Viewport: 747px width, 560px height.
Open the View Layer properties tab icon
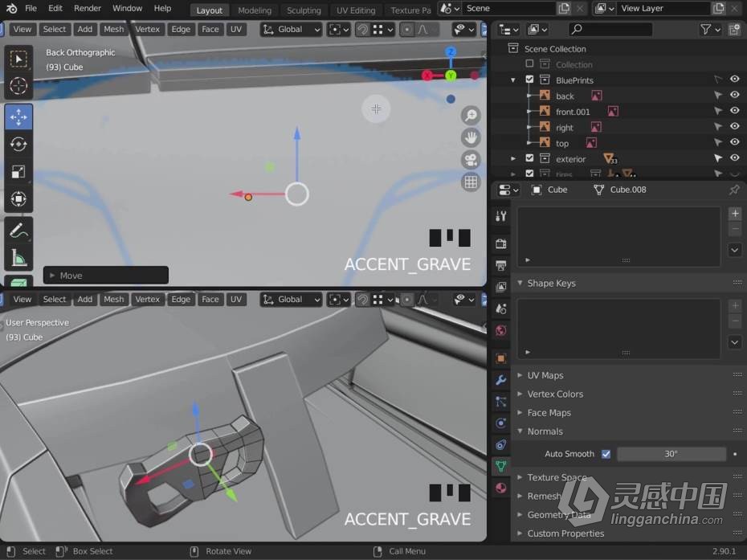tap(500, 287)
